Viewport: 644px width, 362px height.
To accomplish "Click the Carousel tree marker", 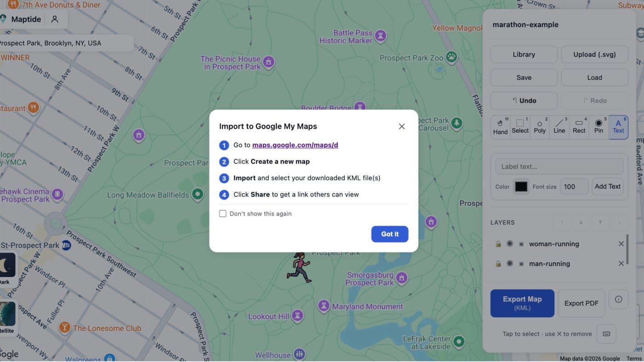I will (x=457, y=123).
